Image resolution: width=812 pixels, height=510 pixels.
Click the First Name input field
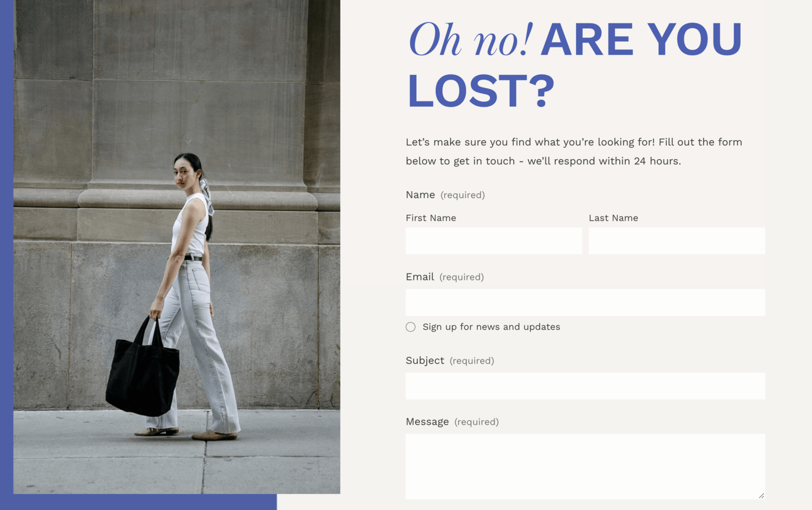(494, 241)
